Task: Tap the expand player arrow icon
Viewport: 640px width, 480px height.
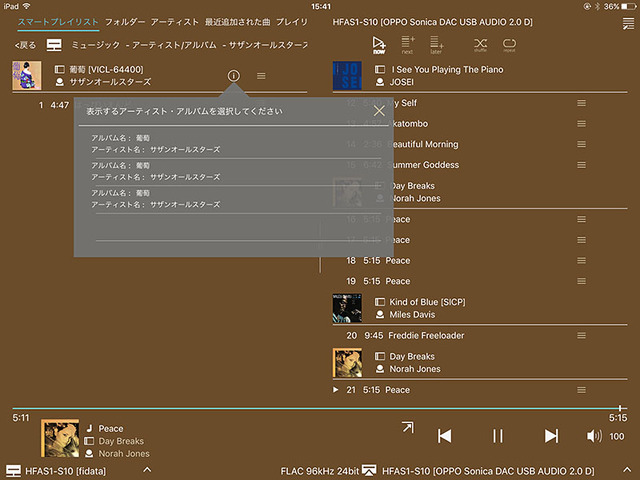Action: [408, 428]
